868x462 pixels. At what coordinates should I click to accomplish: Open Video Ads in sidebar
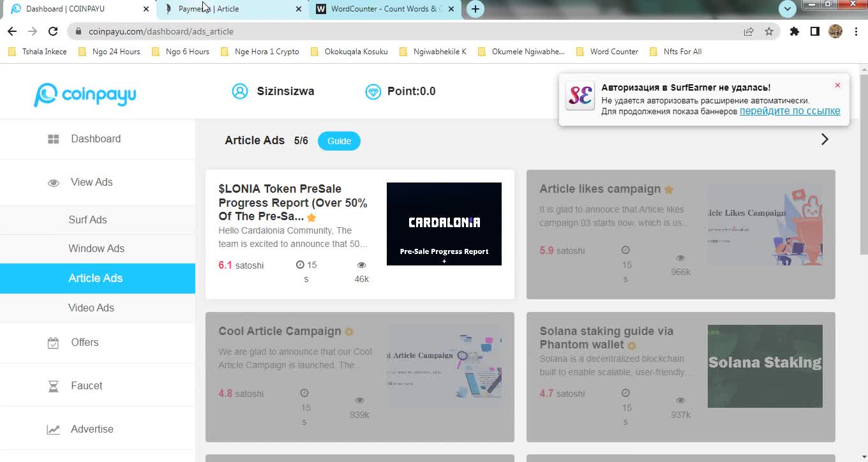click(x=91, y=308)
